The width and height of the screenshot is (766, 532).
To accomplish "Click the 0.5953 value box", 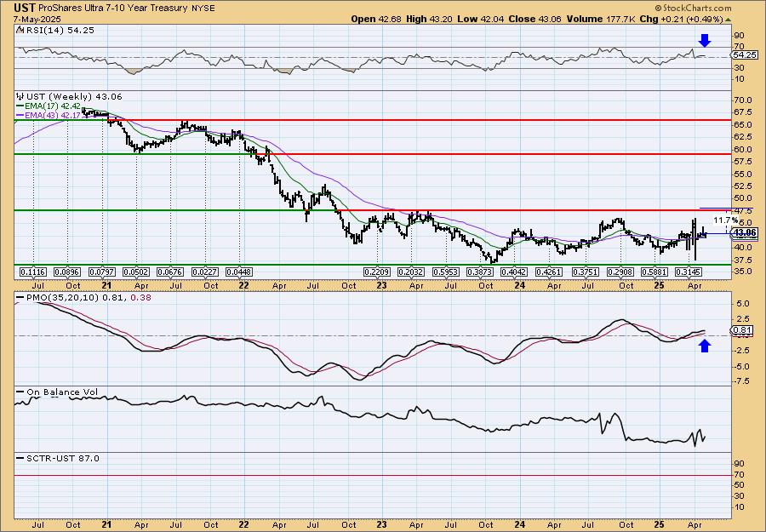I will coord(447,272).
